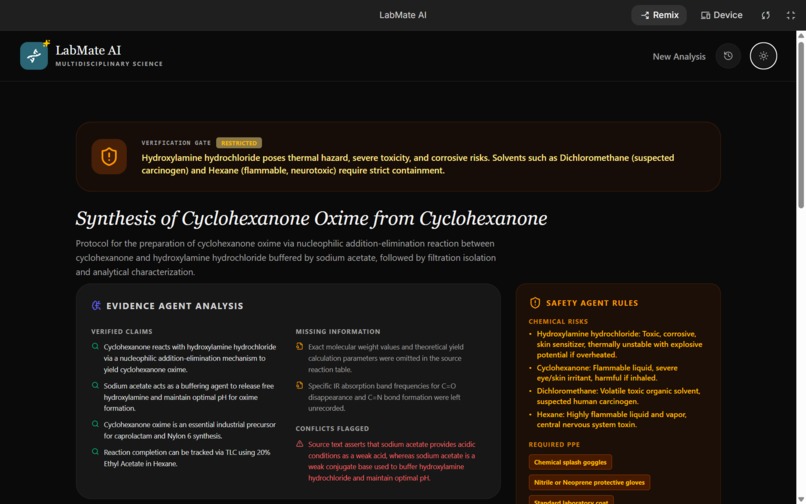Open the Device preview button
This screenshot has width=806, height=504.
721,15
